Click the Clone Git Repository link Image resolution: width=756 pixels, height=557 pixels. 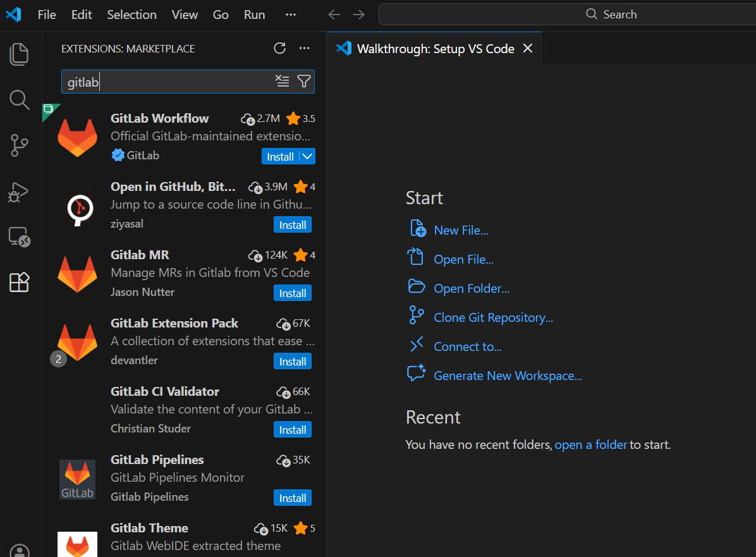(493, 317)
